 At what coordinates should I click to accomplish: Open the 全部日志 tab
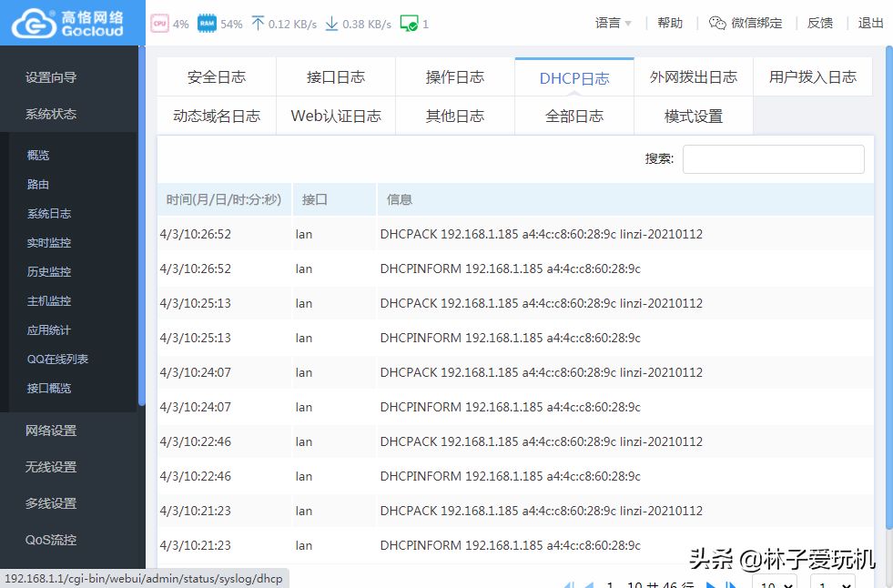pos(574,117)
